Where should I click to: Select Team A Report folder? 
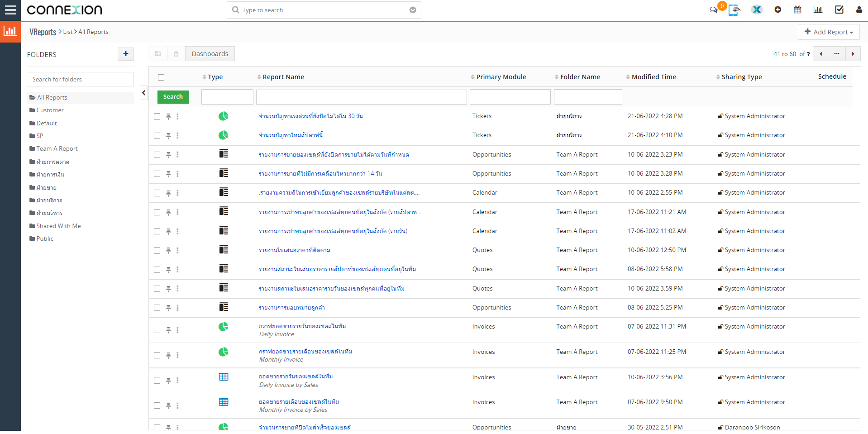tap(57, 148)
